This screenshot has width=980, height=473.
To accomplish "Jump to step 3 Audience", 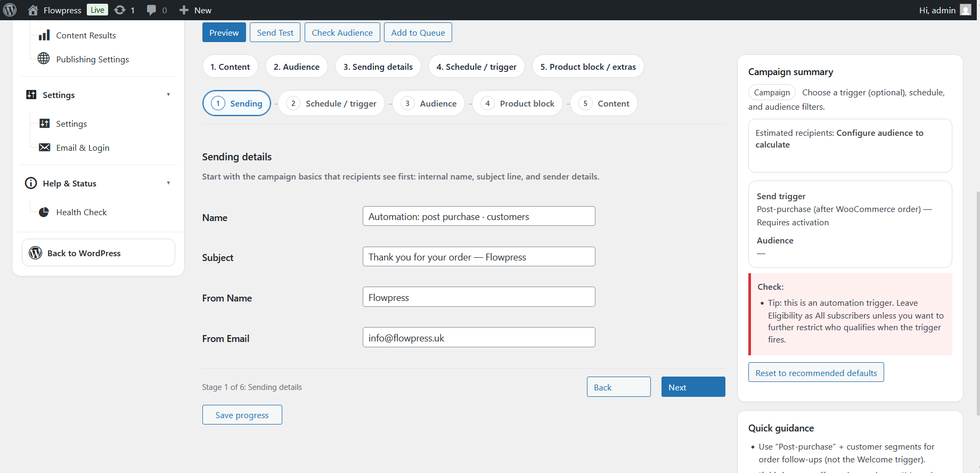I will coord(429,103).
